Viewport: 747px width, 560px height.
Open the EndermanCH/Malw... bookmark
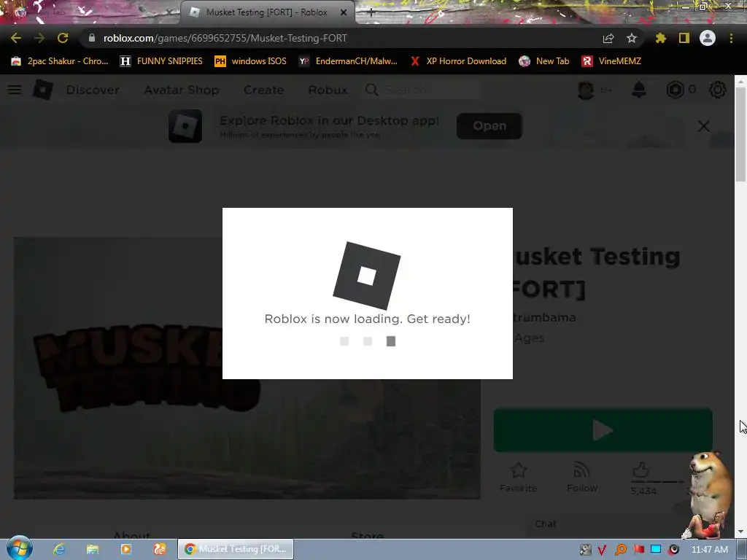[x=348, y=61]
